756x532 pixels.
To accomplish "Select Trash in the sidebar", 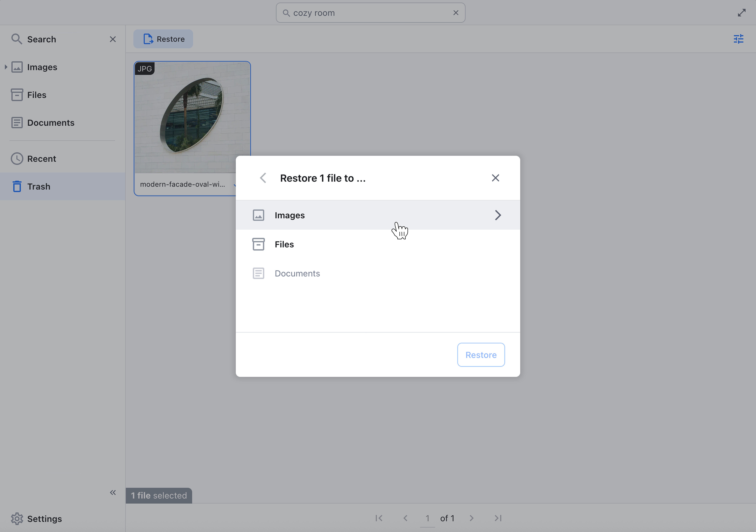I will (63, 186).
